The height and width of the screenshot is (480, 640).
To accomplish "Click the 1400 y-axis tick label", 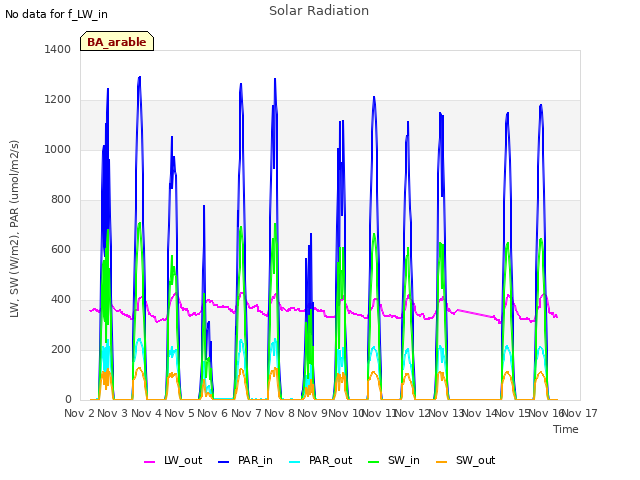I will pos(58,49).
